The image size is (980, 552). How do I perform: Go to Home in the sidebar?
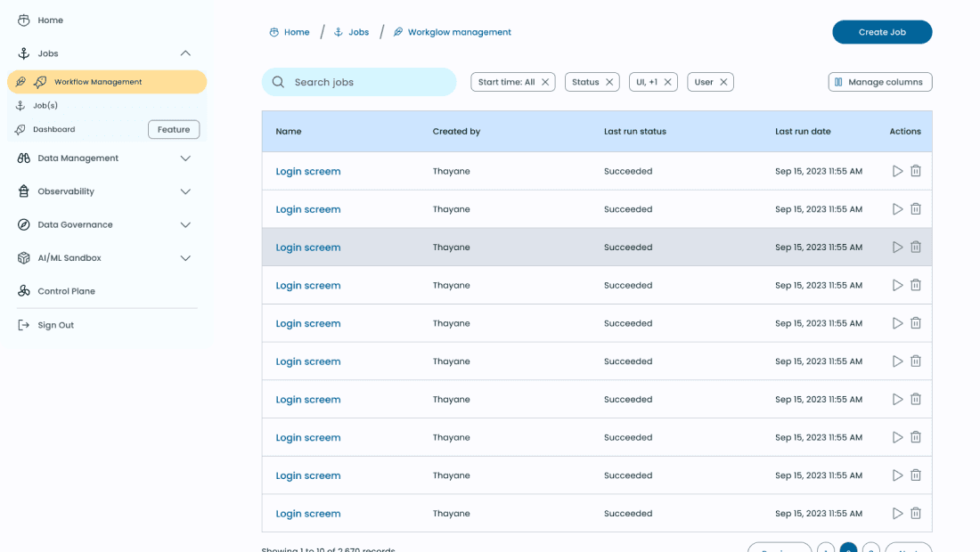tap(50, 20)
